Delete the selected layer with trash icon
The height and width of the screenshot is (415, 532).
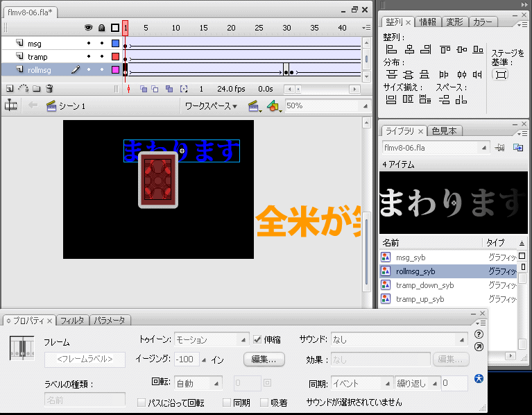[x=49, y=89]
